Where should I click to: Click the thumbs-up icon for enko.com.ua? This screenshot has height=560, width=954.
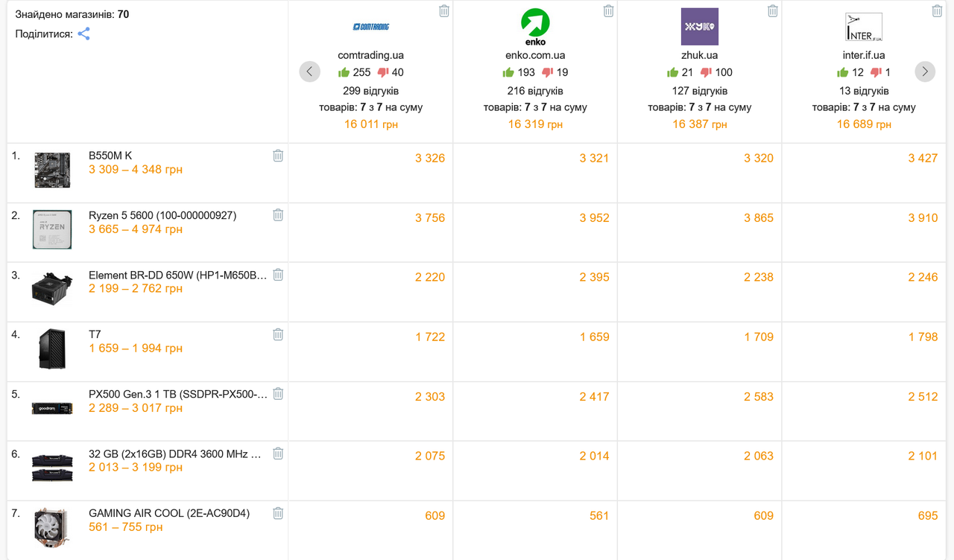tap(508, 72)
